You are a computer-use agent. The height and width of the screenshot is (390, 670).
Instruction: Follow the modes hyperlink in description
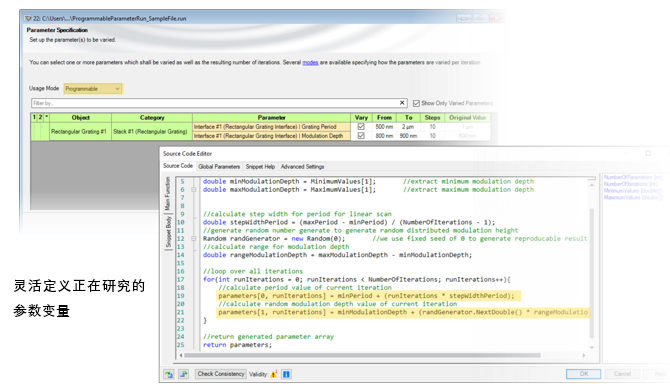tap(310, 62)
